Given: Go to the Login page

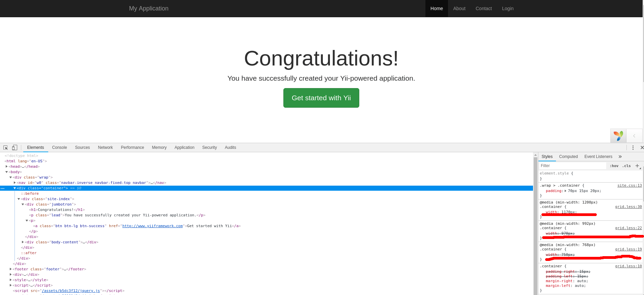Looking at the screenshot, I should (507, 8).
